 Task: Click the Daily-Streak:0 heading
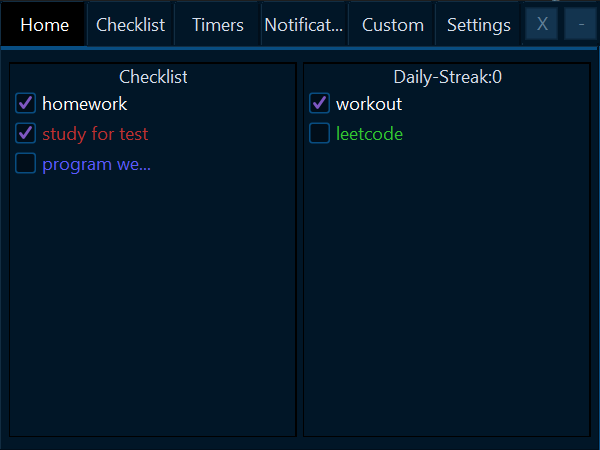pos(447,77)
